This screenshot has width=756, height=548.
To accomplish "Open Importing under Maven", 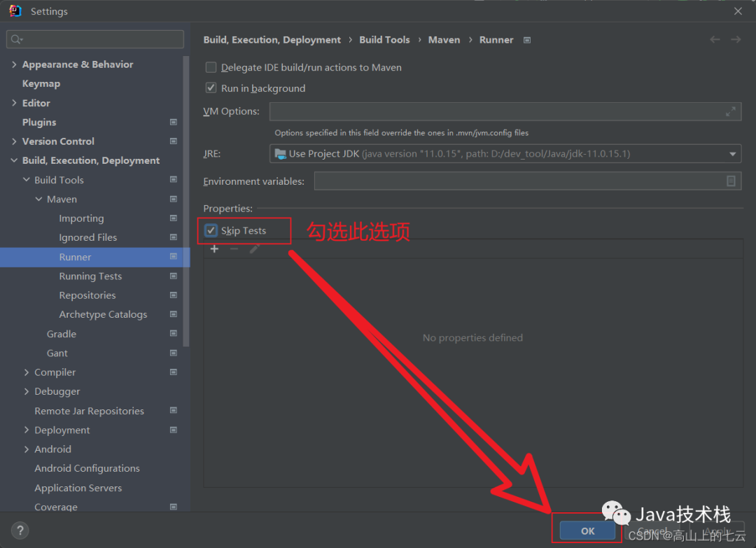I will 81,218.
